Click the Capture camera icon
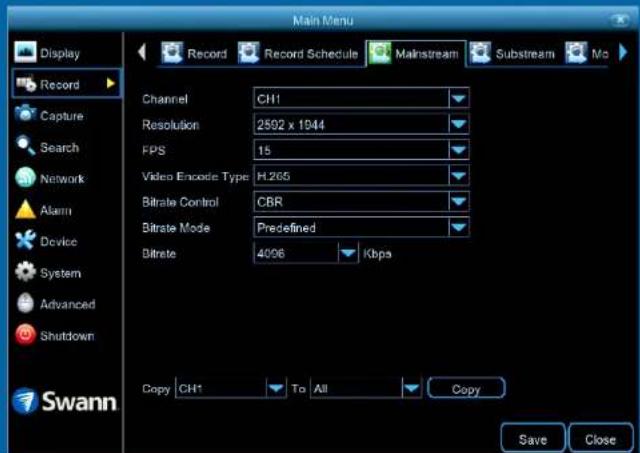Image resolution: width=640 pixels, height=453 pixels. pos(25,114)
